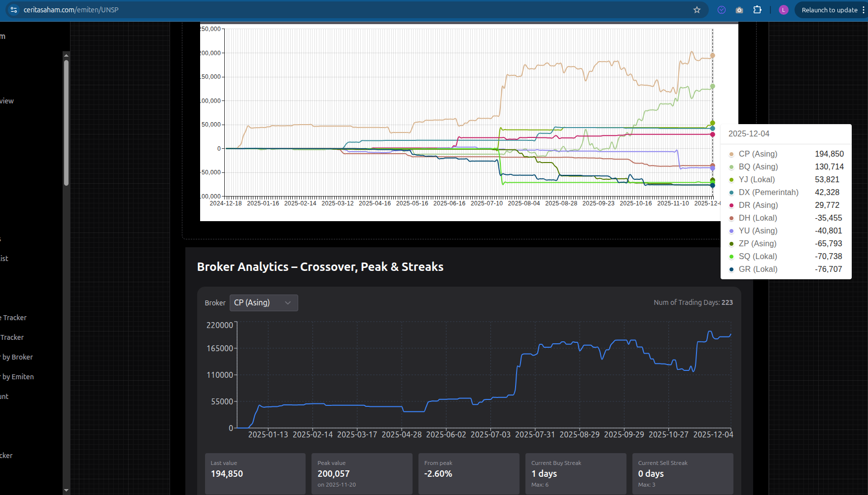Screen dimensions: 868x495
Task: Open the Chrome three-dot menu
Action: (x=864, y=10)
